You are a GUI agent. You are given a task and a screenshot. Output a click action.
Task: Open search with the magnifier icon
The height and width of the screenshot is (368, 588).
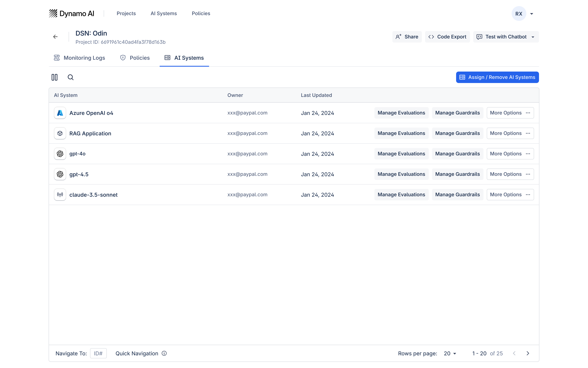(70, 77)
